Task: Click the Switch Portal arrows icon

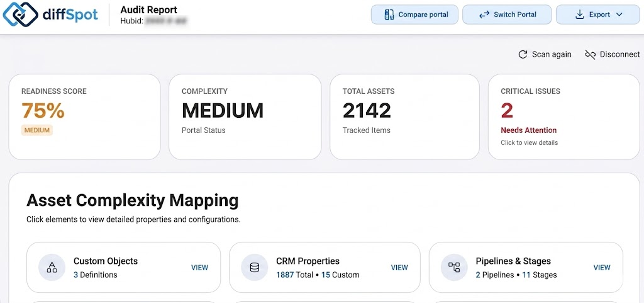Action: [484, 14]
